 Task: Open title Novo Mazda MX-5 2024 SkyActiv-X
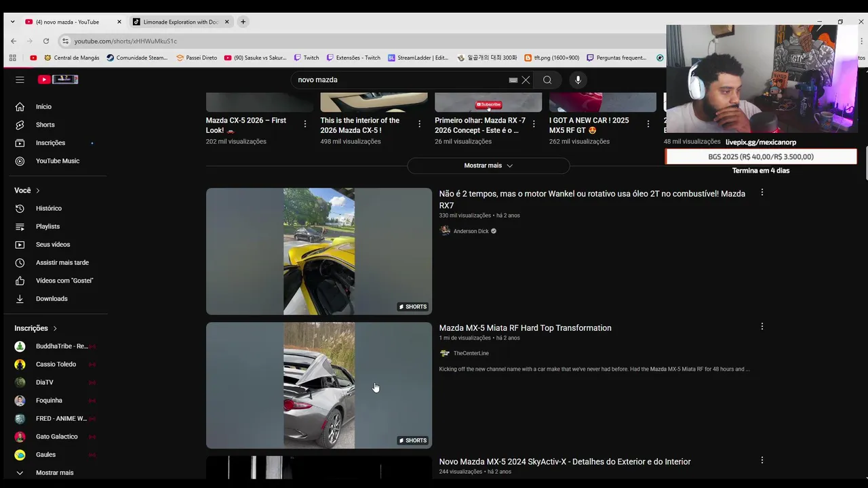565,462
